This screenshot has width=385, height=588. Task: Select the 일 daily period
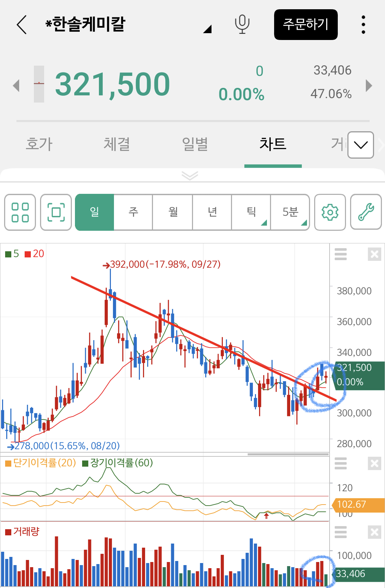pyautogui.click(x=94, y=212)
